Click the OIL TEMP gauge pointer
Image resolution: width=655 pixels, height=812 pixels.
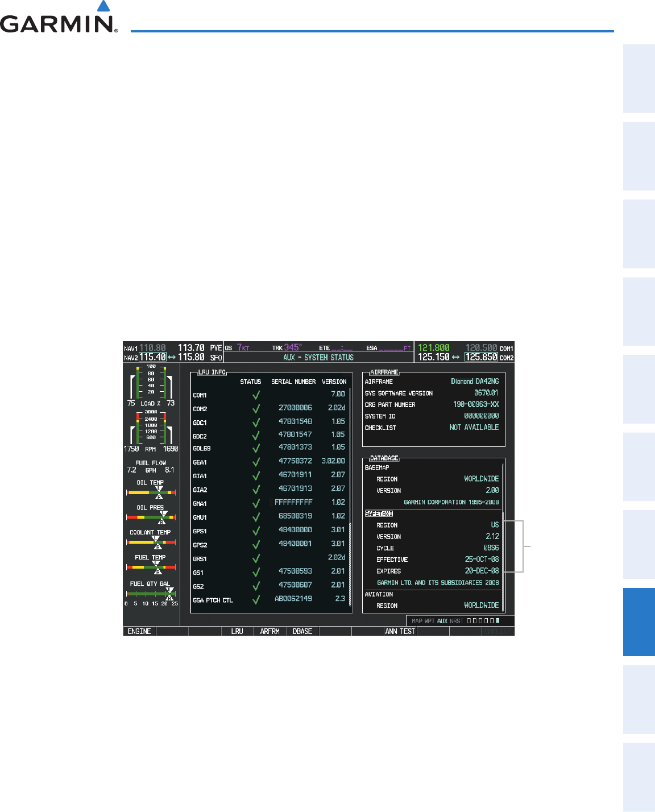159,492
